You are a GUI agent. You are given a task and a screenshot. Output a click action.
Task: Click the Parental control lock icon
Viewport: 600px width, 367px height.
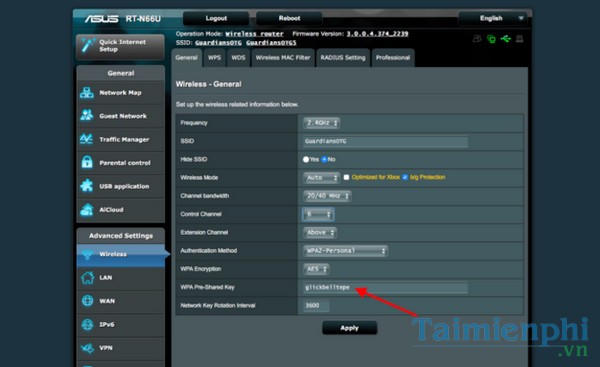click(x=87, y=162)
